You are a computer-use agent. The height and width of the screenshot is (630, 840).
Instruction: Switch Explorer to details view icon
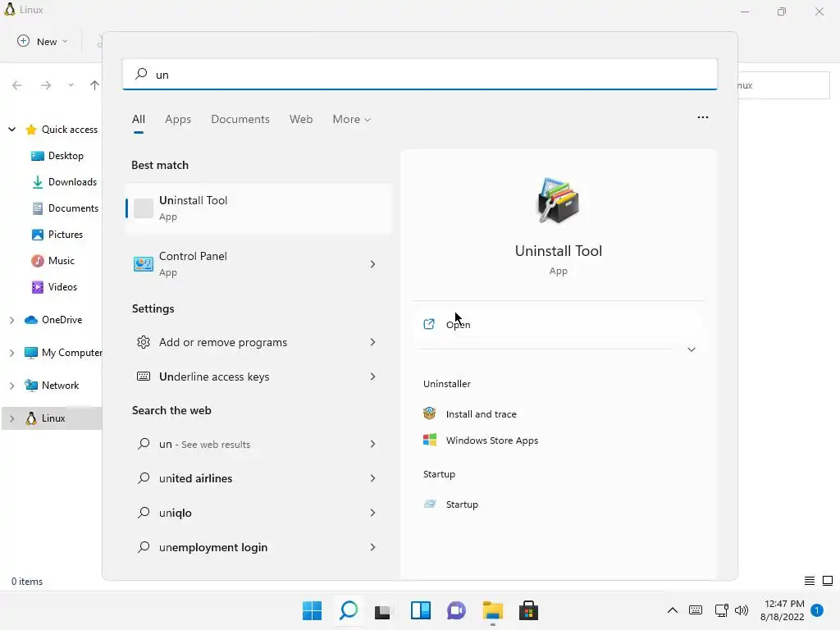810,581
